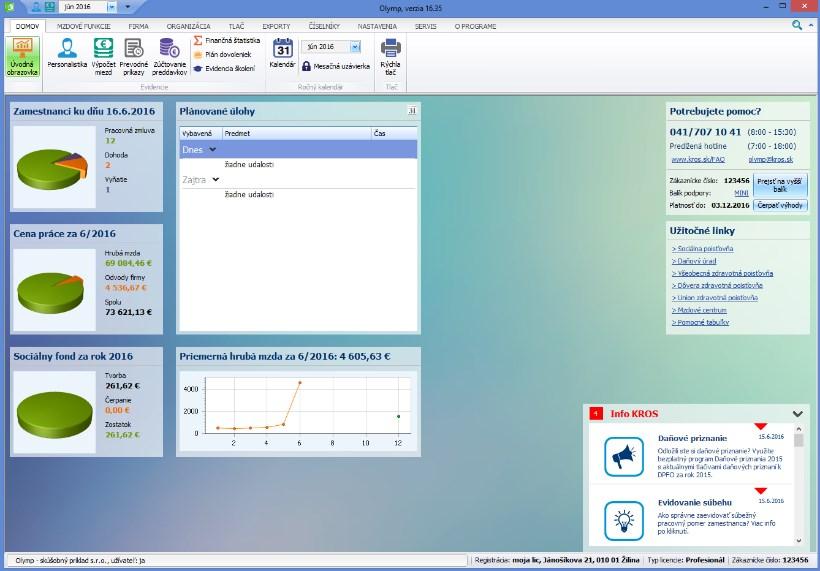Switch to the DOMOV tab
The image size is (820, 571).
[27, 26]
